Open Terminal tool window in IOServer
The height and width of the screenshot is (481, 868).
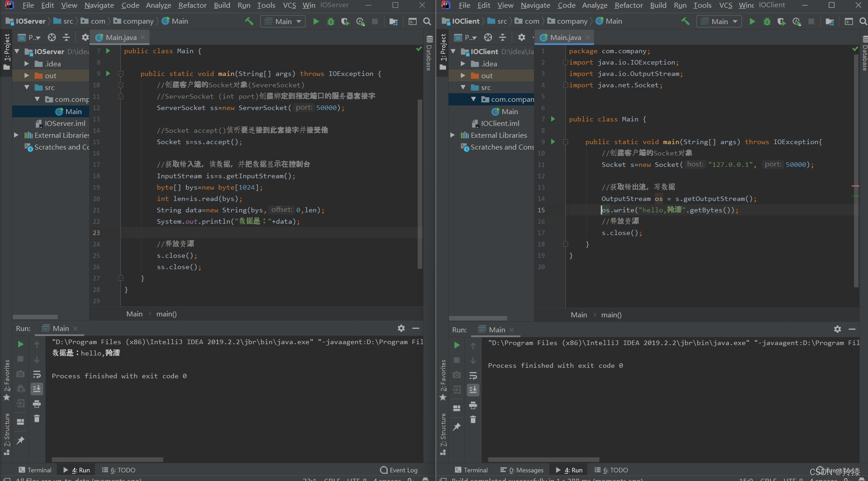(x=35, y=470)
